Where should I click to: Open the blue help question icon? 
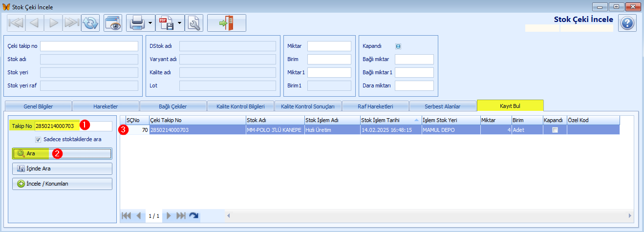tap(627, 23)
